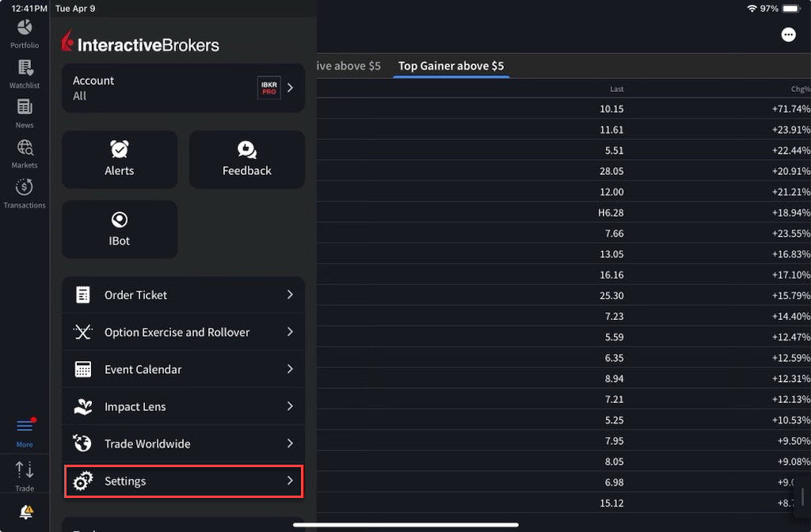811x532 pixels.
Task: Select Trade Worldwide menu label
Action: (x=147, y=443)
